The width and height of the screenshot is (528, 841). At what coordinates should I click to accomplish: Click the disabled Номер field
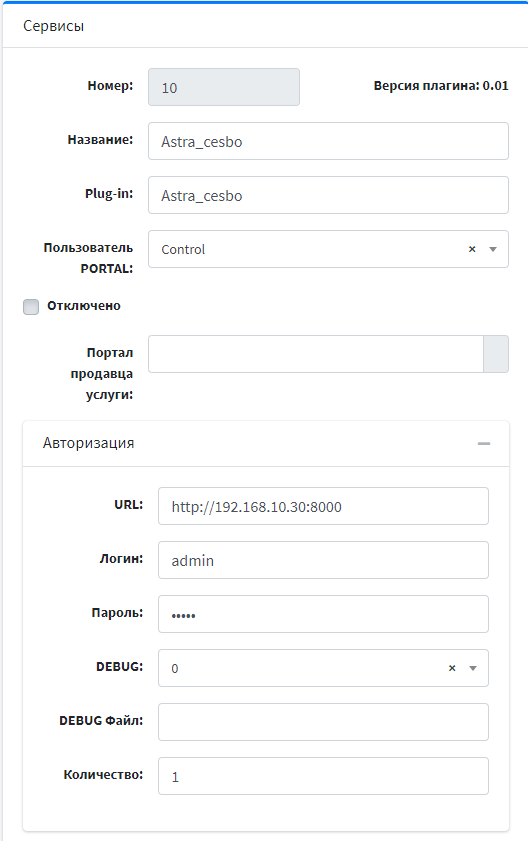point(224,87)
